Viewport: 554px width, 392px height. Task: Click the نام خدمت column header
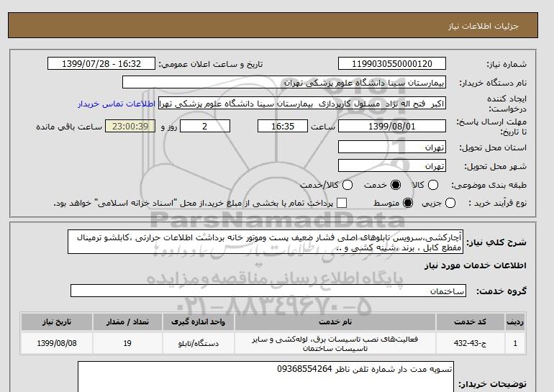point(335,322)
